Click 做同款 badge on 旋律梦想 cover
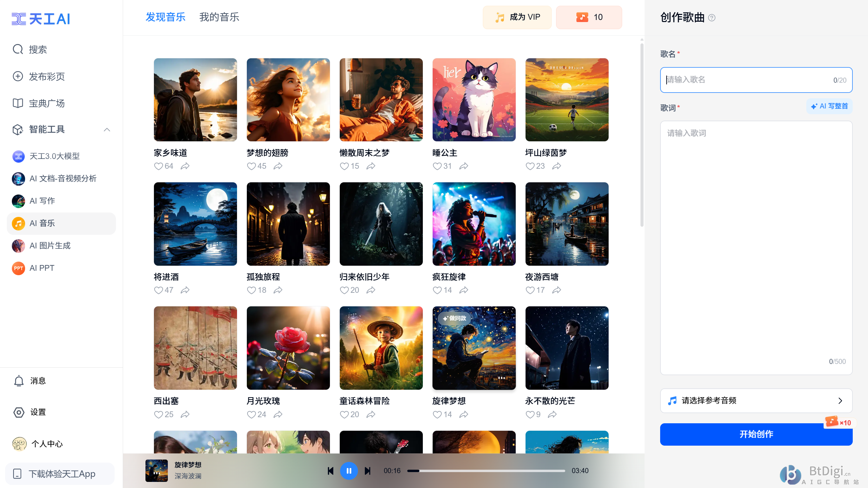Viewport: 868px width, 488px height. [x=454, y=319]
